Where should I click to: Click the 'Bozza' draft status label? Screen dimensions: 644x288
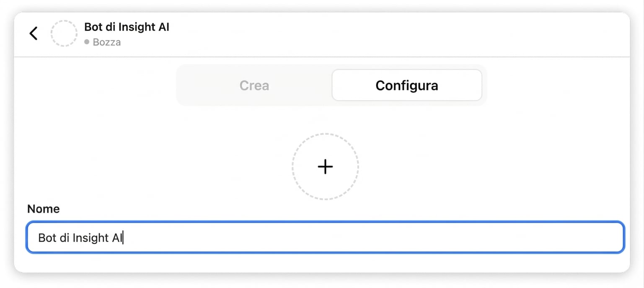[107, 42]
